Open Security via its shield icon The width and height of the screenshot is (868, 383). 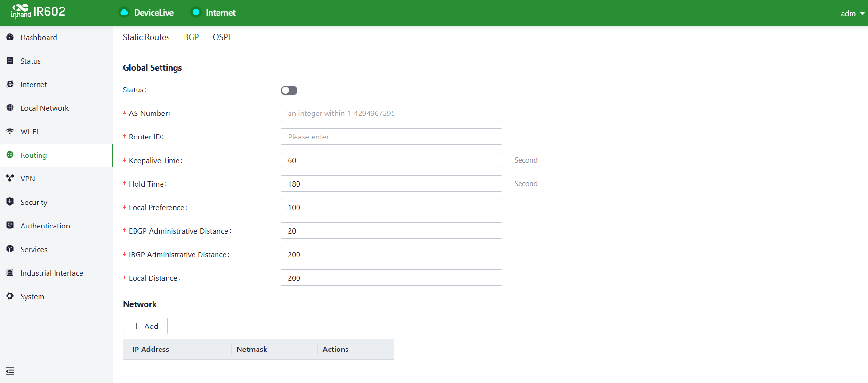tap(10, 202)
